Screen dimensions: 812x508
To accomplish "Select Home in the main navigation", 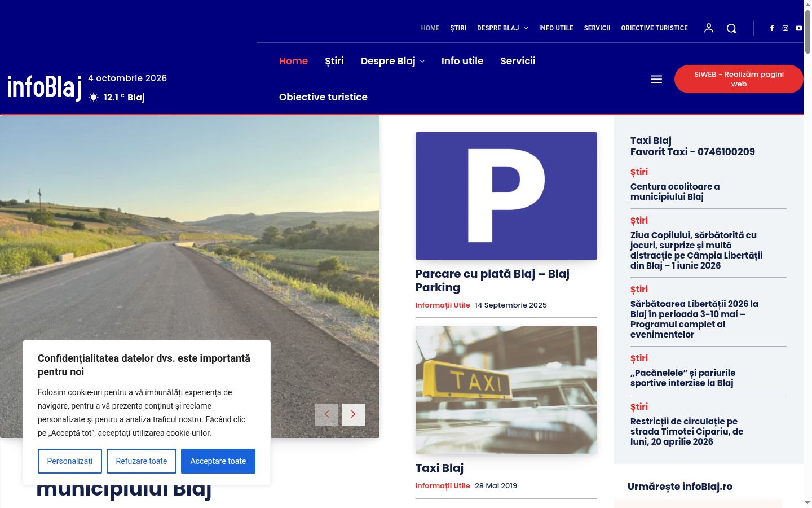I will point(293,61).
